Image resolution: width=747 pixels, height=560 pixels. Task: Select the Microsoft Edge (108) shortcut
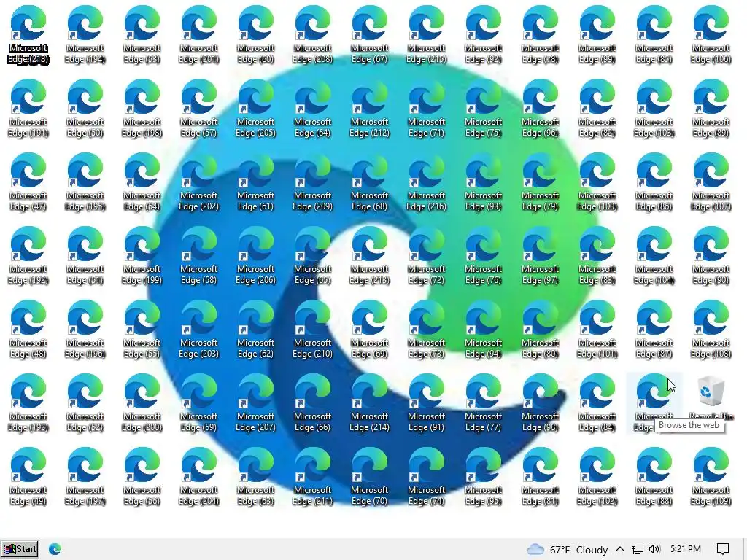[711, 330]
